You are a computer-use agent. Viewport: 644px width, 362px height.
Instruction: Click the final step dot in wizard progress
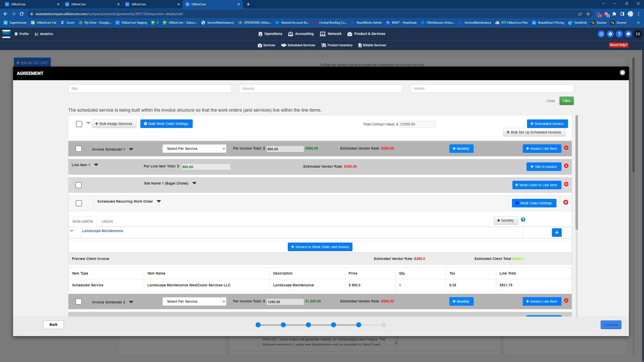384,325
